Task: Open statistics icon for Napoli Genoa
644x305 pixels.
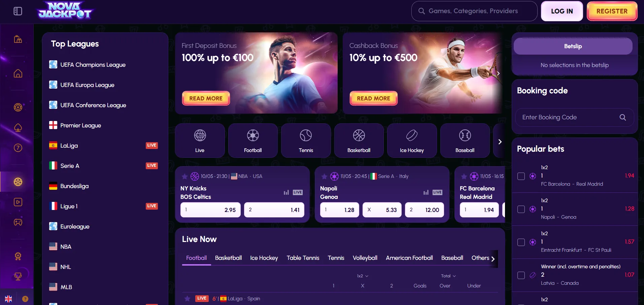Action: pos(426,192)
